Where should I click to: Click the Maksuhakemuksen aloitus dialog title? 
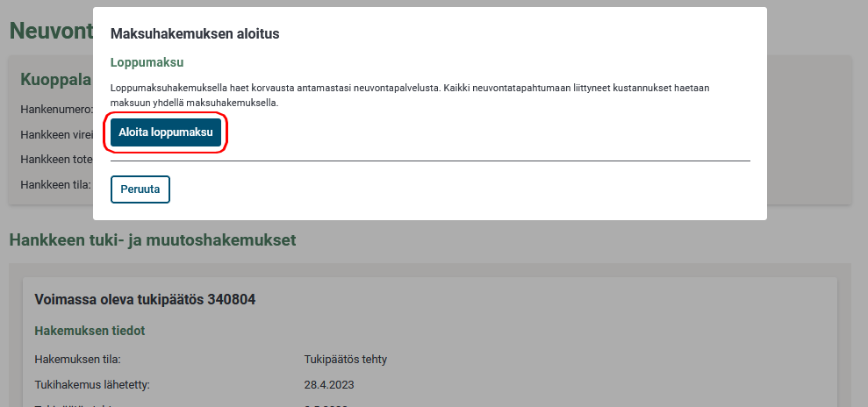coord(194,34)
